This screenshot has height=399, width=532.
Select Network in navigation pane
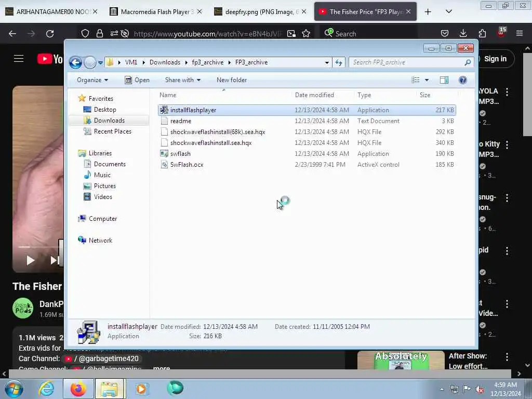(x=100, y=240)
